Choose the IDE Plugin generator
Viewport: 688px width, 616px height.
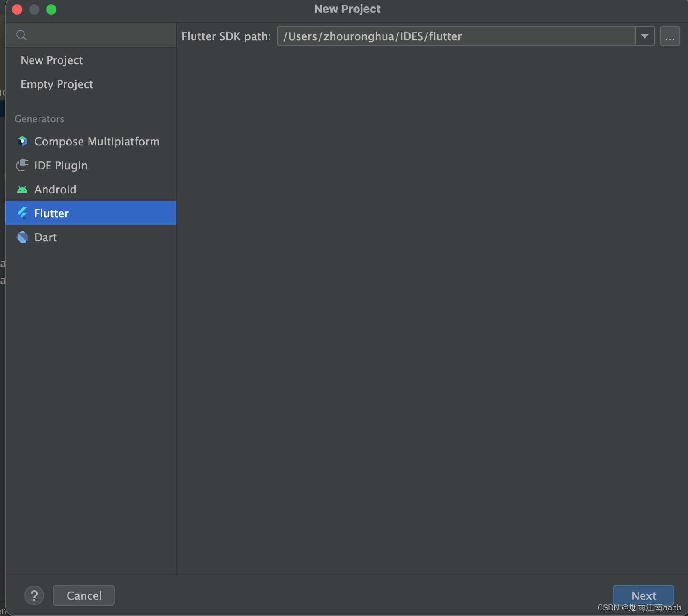click(91, 165)
